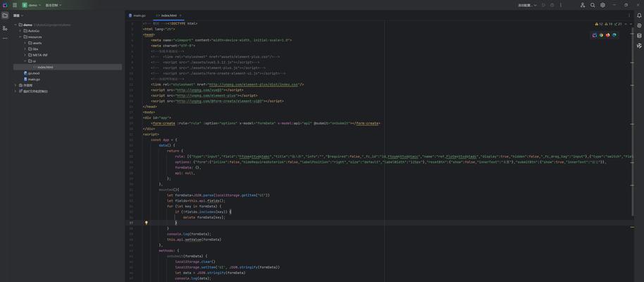
Task: Click line number 37 in the gutter
Action: coord(132,223)
